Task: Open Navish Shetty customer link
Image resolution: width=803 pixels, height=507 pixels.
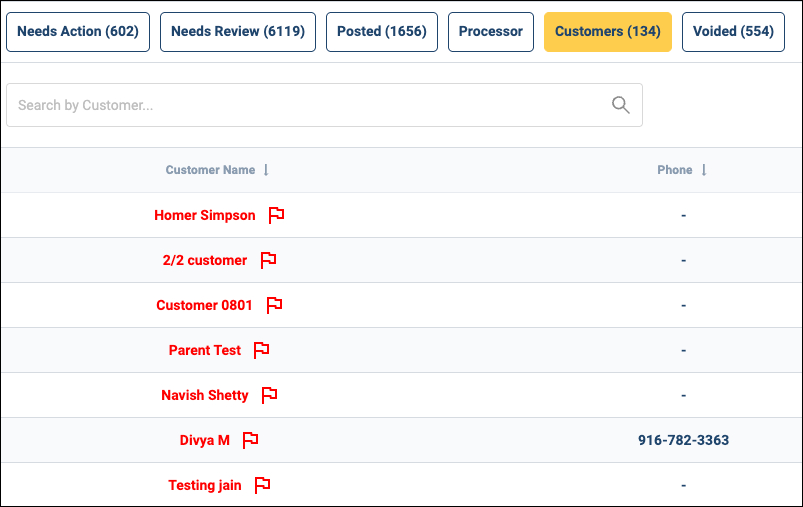Action: click(x=205, y=395)
